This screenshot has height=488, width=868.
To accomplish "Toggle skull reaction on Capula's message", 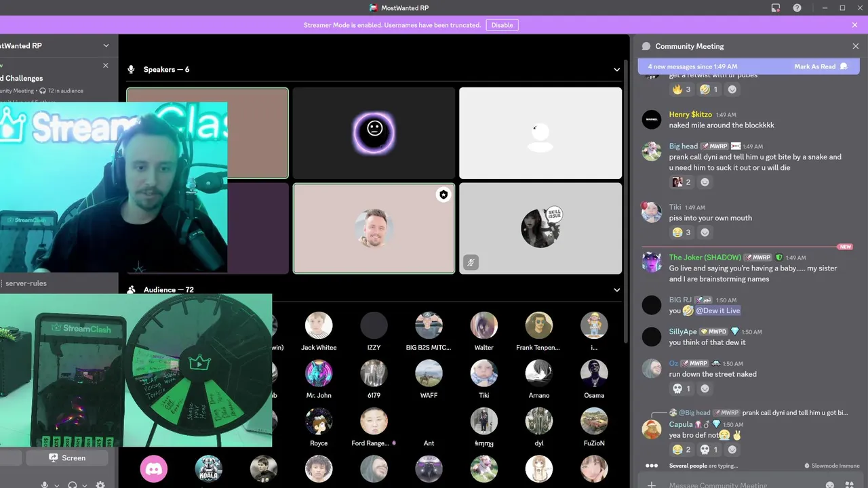I will tap(709, 450).
